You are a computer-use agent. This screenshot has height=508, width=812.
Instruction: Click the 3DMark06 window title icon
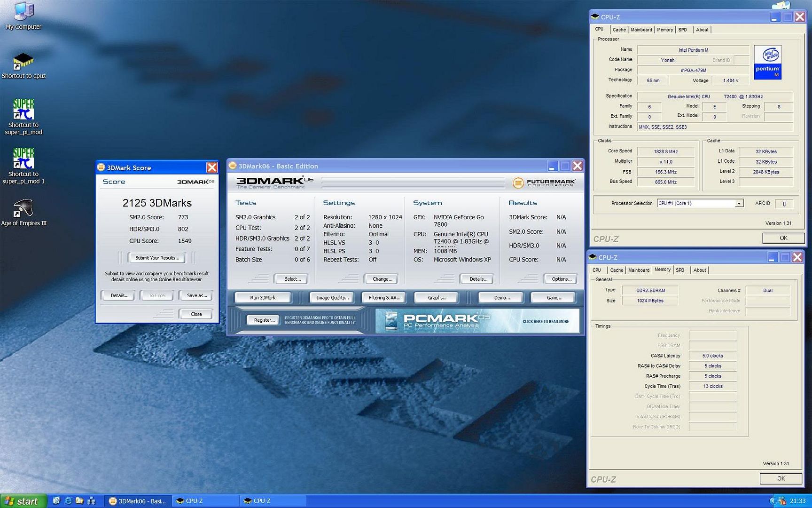click(x=232, y=166)
